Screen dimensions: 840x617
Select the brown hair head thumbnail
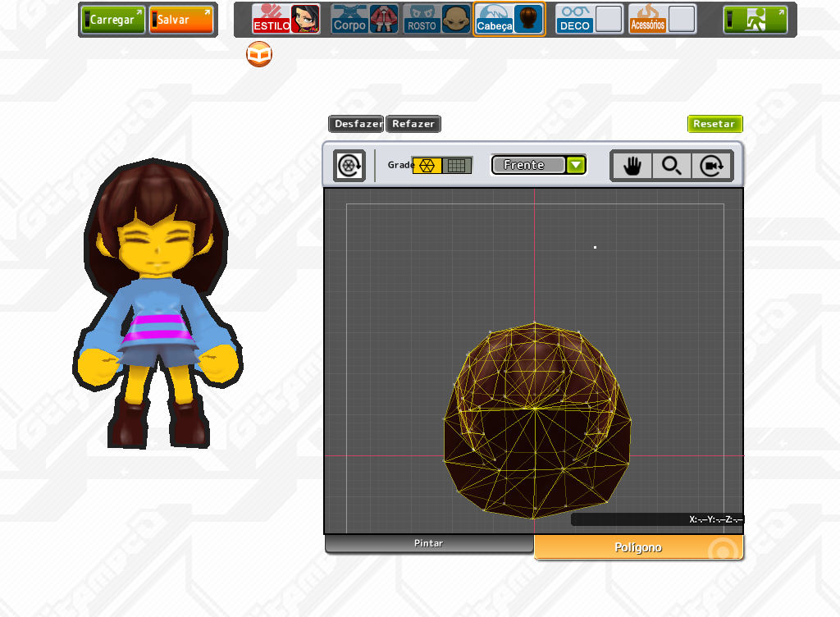[x=528, y=19]
